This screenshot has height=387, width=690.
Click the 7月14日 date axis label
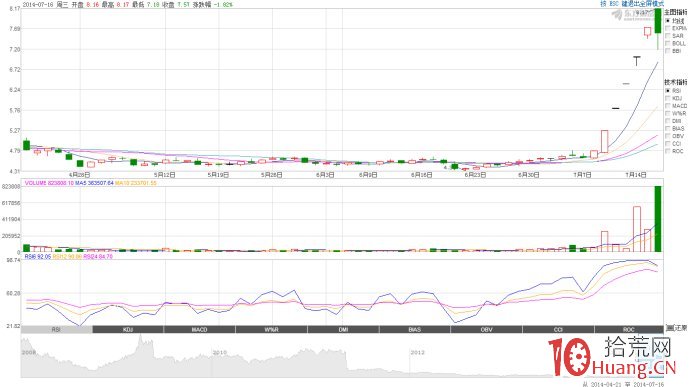pos(636,175)
